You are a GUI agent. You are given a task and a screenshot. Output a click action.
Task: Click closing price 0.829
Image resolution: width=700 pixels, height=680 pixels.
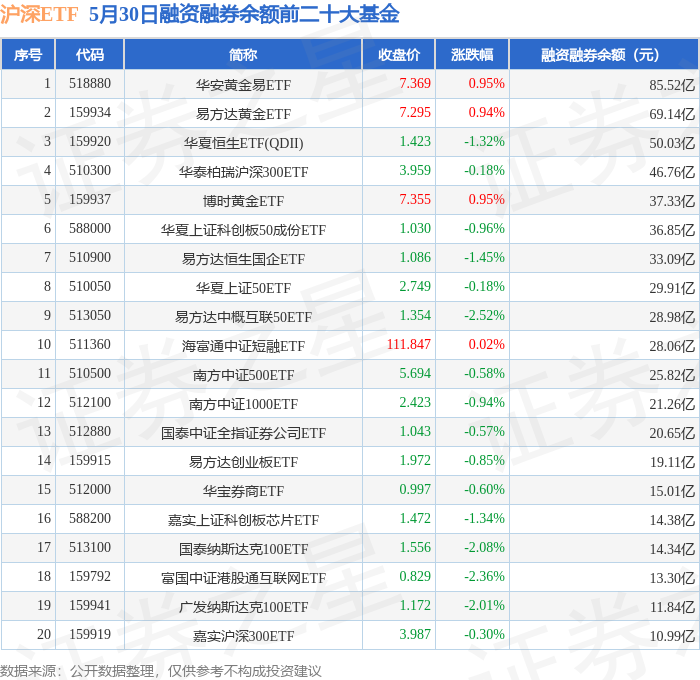tap(415, 577)
